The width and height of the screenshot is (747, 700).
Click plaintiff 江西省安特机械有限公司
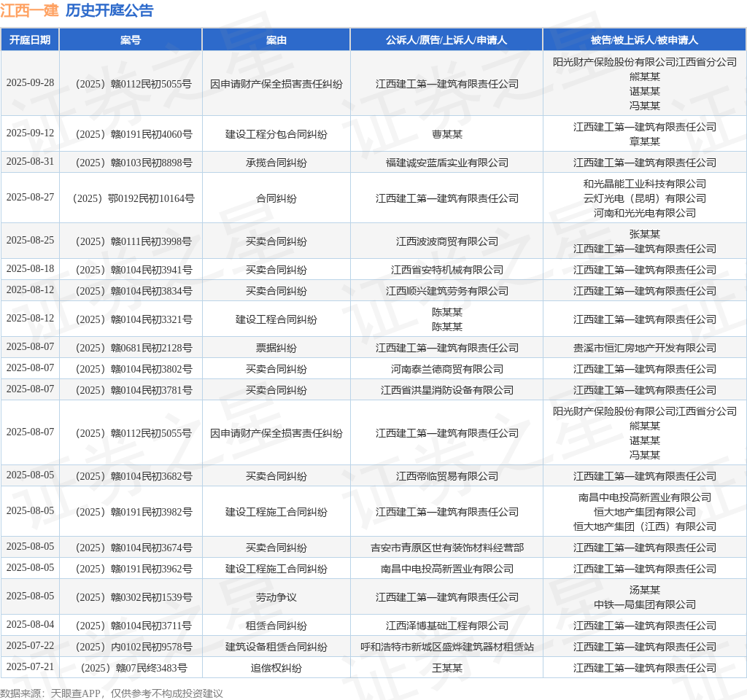click(447, 270)
